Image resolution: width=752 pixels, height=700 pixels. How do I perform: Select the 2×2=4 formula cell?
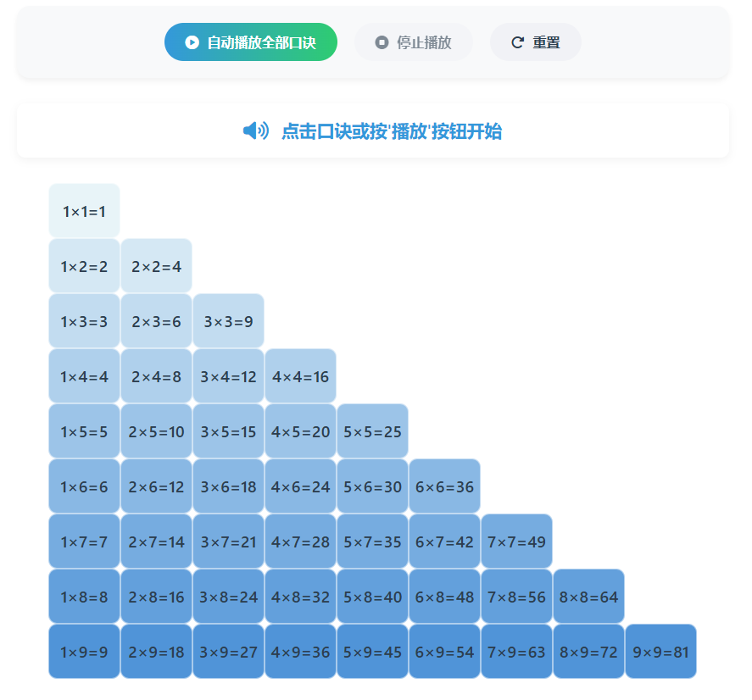pyautogui.click(x=156, y=266)
